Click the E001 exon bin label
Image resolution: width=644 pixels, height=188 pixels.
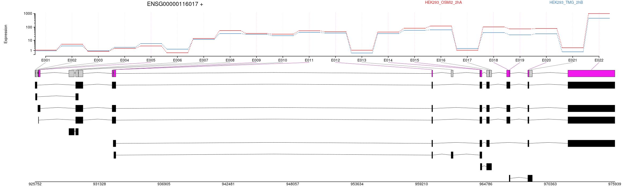[x=46, y=60]
